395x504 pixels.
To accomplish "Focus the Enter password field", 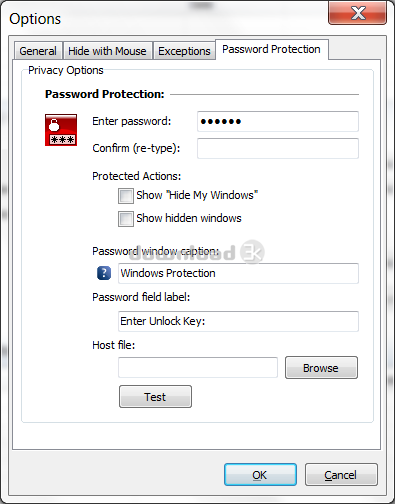I will click(278, 121).
